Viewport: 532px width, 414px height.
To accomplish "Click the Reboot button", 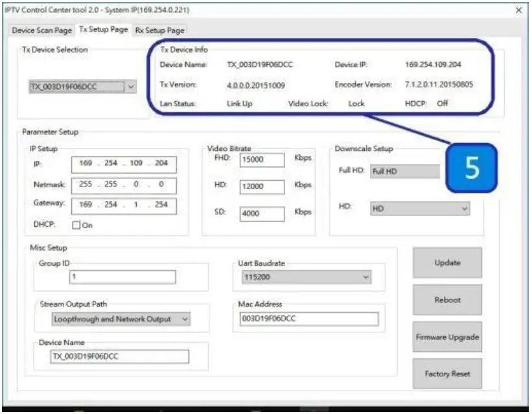I will (x=447, y=300).
